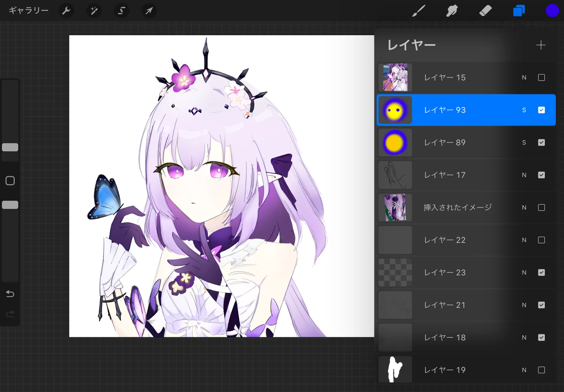Tap the レイヤー 15 thumbnail
The height and width of the screenshot is (392, 564).
pyautogui.click(x=395, y=78)
